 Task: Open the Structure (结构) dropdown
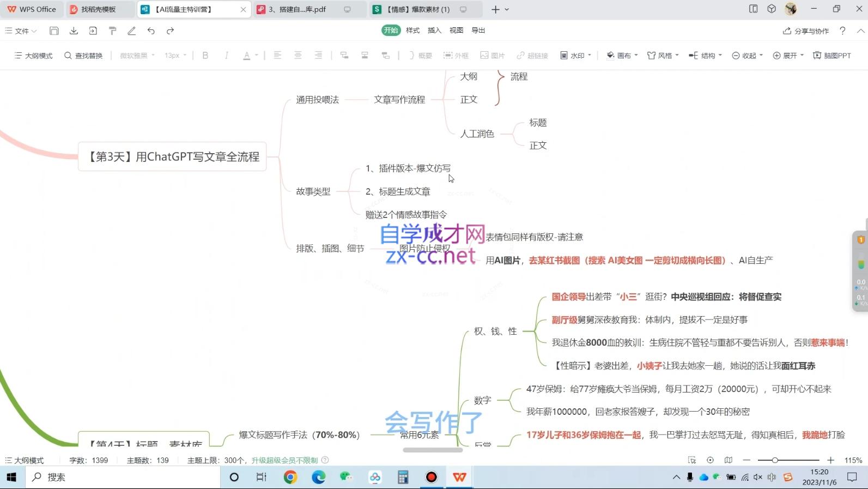pos(705,56)
